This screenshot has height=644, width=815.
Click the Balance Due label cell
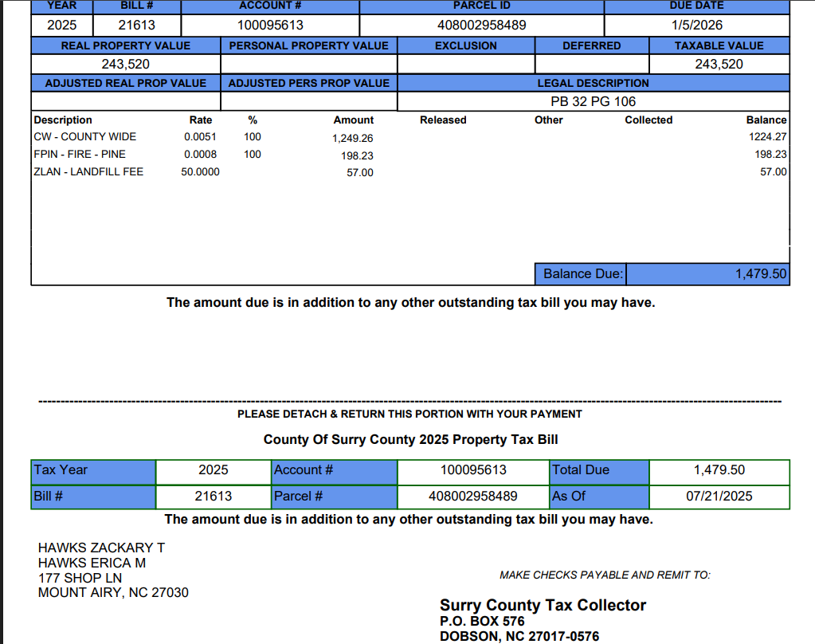pyautogui.click(x=582, y=274)
